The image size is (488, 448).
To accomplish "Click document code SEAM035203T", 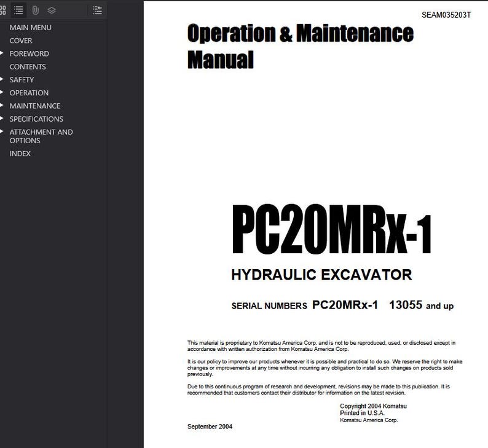I will pyautogui.click(x=446, y=15).
